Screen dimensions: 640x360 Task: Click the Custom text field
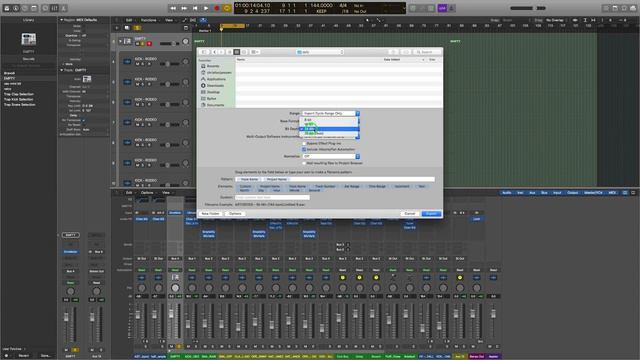(x=272, y=197)
